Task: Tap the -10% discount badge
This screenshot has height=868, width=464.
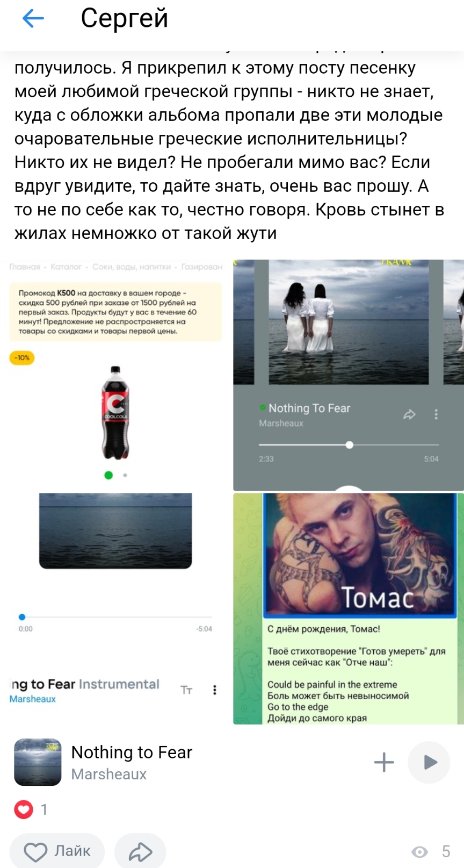Action: pos(22,357)
